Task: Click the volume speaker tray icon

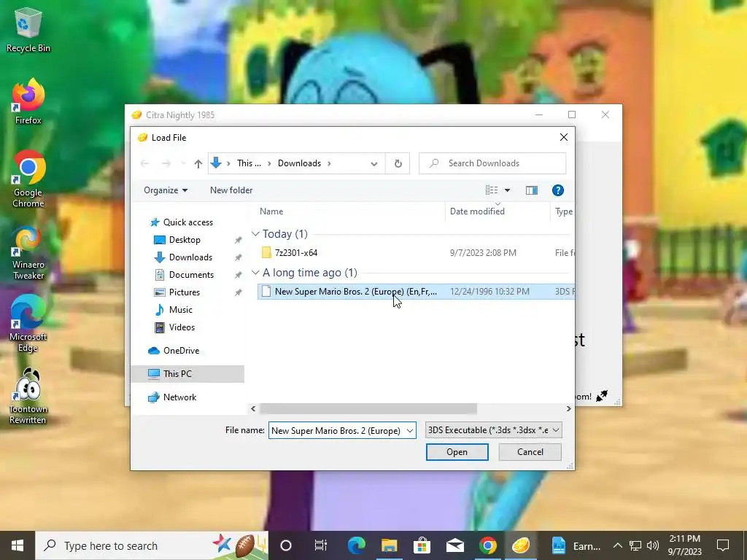Action: (653, 545)
